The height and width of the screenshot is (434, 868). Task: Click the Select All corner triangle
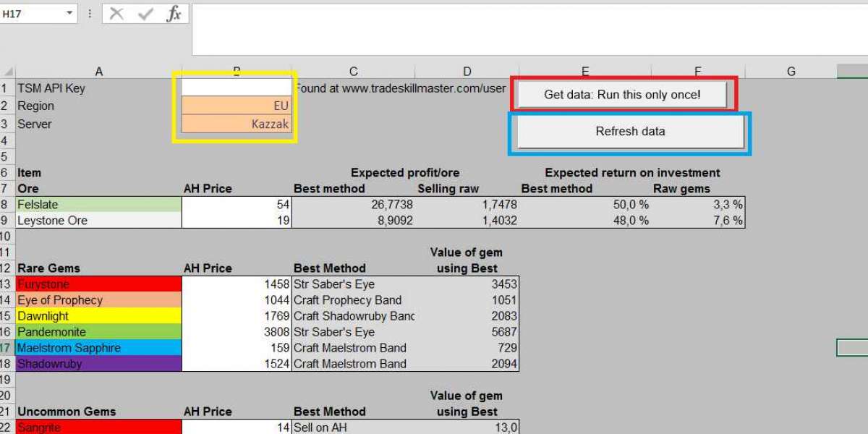coord(7,72)
